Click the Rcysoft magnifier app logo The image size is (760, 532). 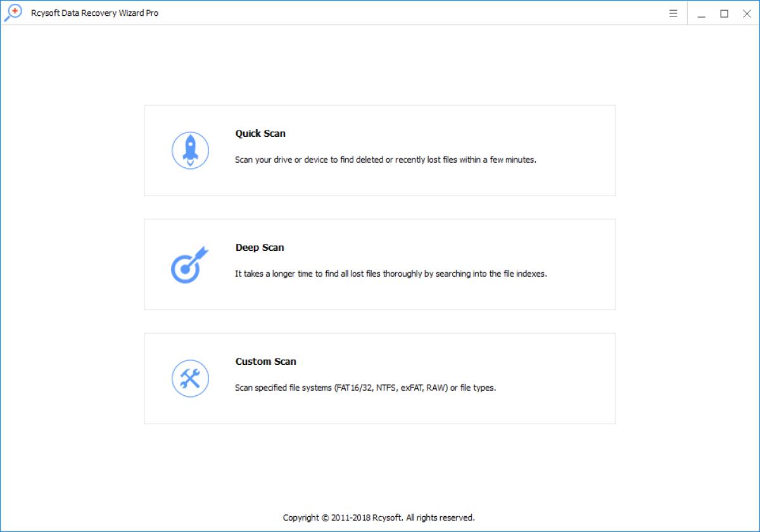tap(13, 13)
